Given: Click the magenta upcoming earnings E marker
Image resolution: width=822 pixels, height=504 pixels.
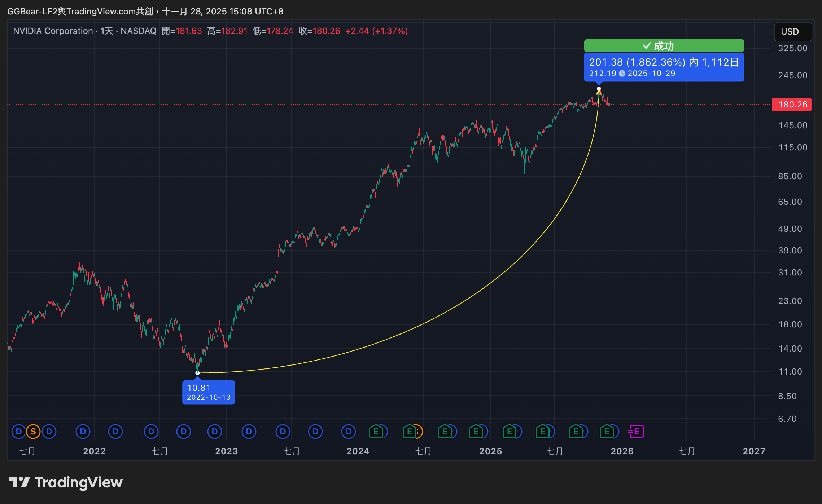Looking at the screenshot, I should (636, 431).
